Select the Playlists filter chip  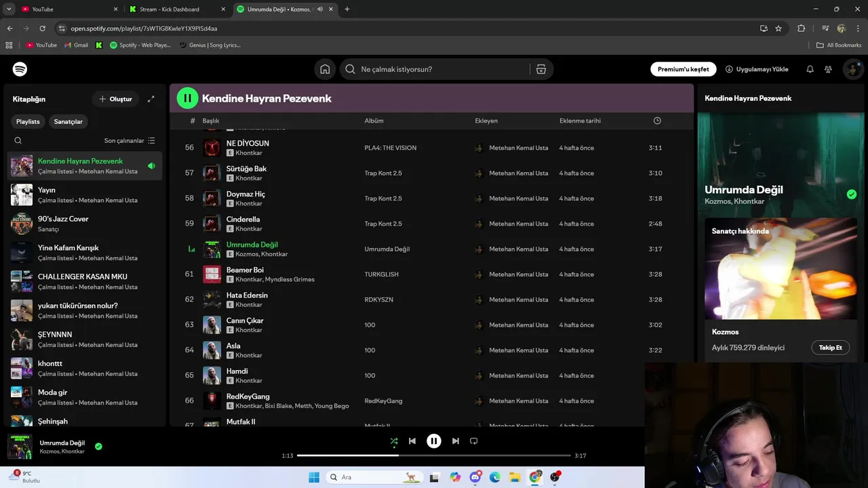point(28,121)
